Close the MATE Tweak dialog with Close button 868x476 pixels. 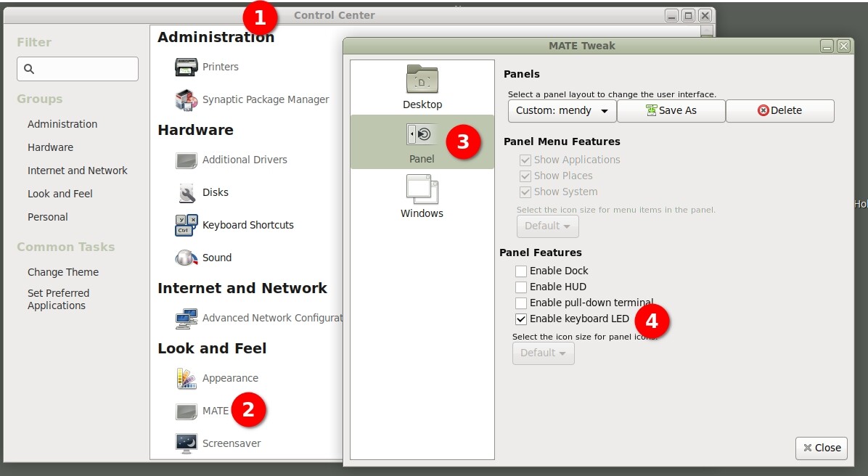click(822, 448)
